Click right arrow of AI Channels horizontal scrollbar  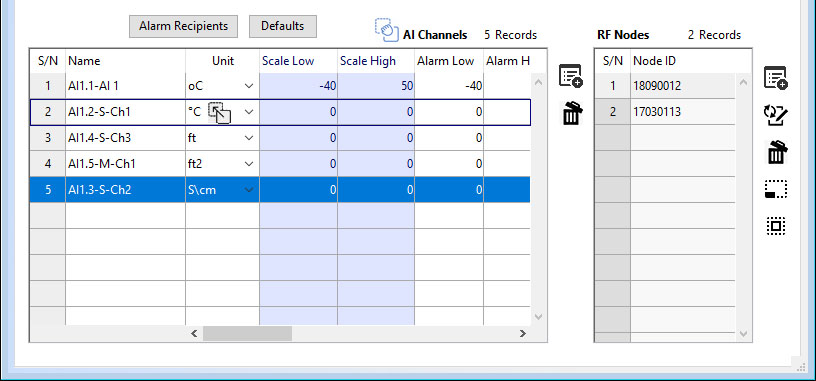point(522,334)
